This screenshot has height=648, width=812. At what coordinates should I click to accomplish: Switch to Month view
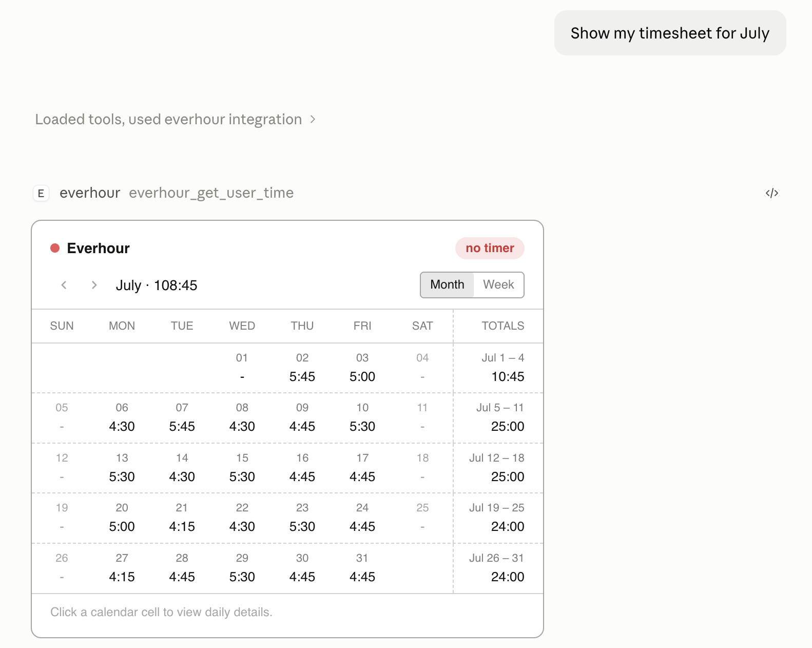click(x=447, y=285)
